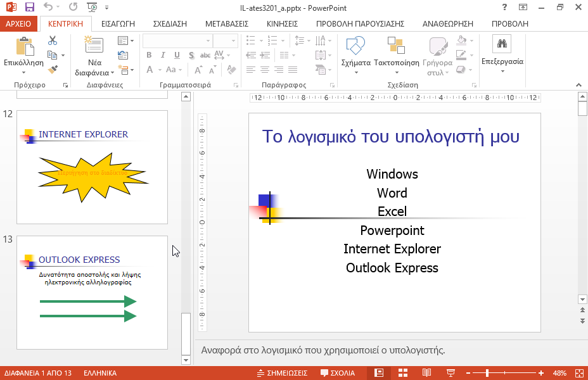Click the Numbering list icon
Viewport: 588px width, 380px height.
point(272,41)
